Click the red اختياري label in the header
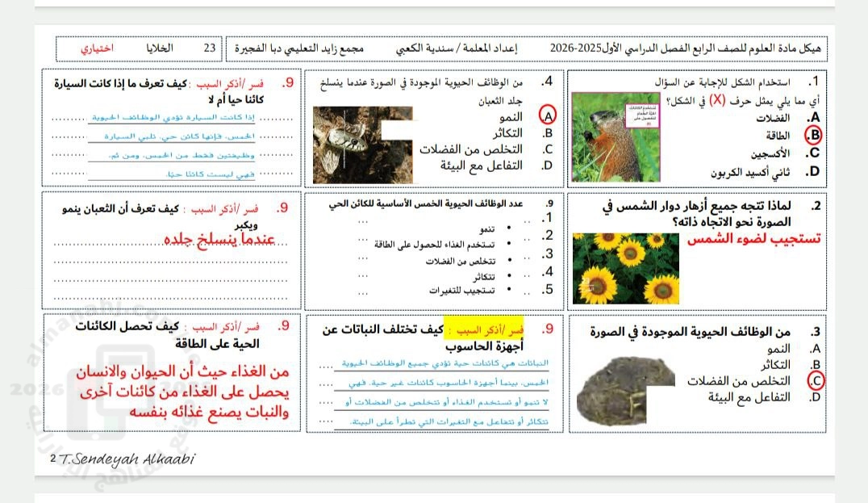Image resolution: width=868 pixels, height=503 pixels. tap(97, 48)
